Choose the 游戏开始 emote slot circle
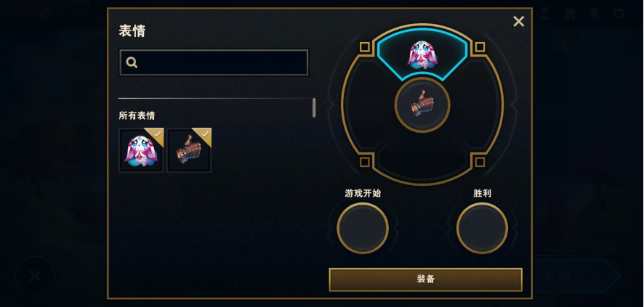644x307 pixels. 363,228
